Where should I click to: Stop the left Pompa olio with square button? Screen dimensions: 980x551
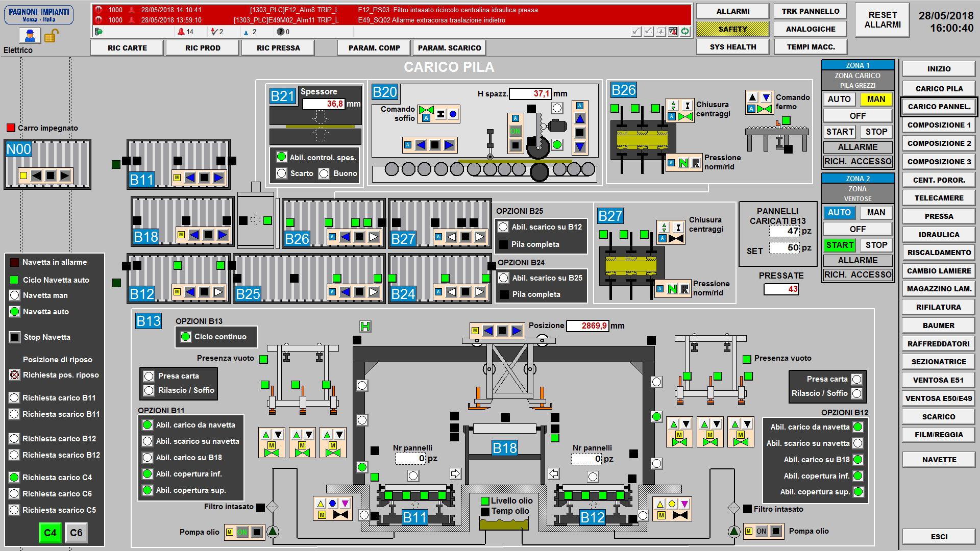(257, 532)
